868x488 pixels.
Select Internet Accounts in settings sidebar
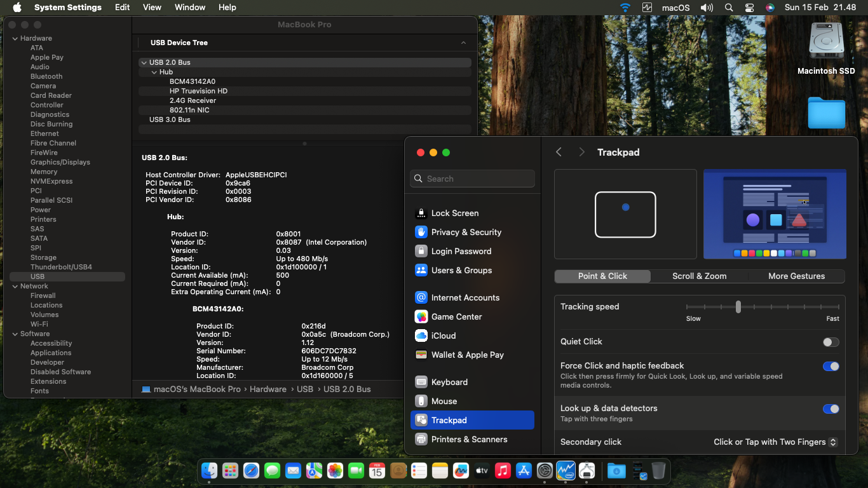(472, 297)
